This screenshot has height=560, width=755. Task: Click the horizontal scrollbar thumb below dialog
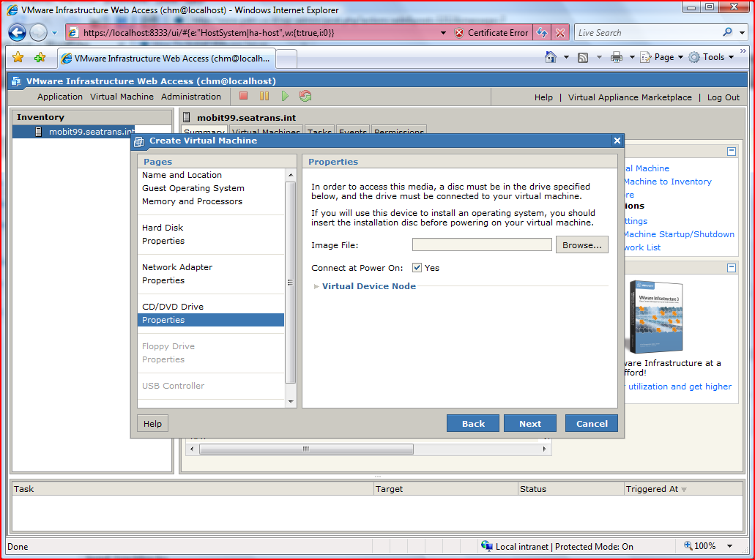(306, 449)
